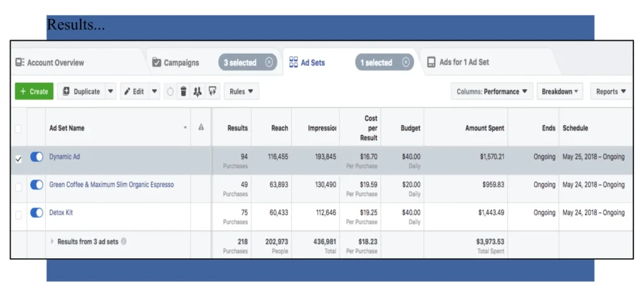644x294 pixels.
Task: Click the split test icon in toolbar
Action: point(197,92)
